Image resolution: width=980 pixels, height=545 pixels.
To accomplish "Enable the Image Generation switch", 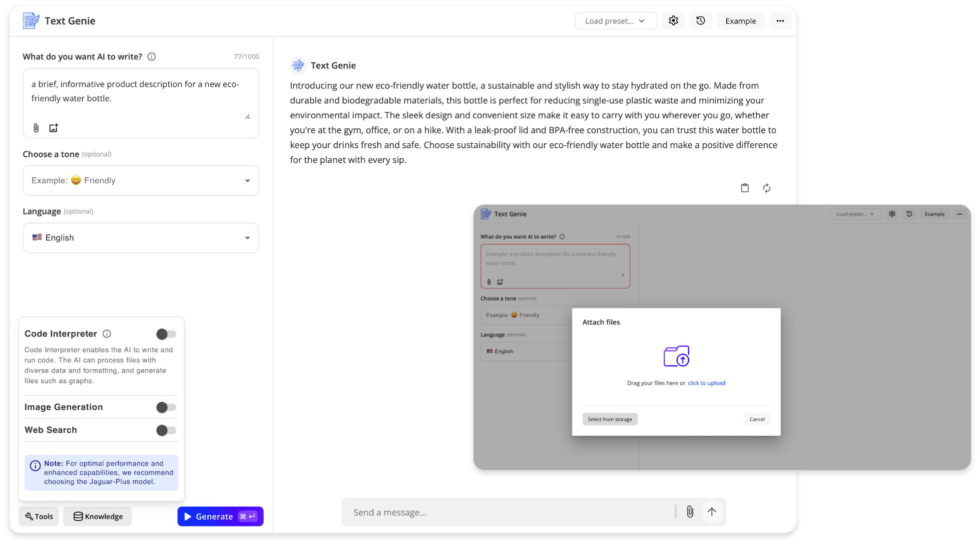I will (166, 407).
